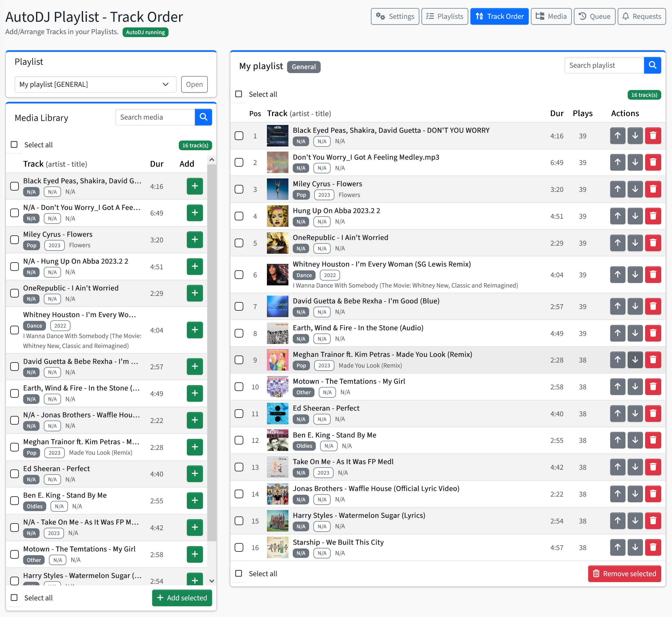Viewport: 672px width, 617px height.
Task: Delete the Ed Sheeran - Perfect track via trash icon
Action: pyautogui.click(x=653, y=413)
